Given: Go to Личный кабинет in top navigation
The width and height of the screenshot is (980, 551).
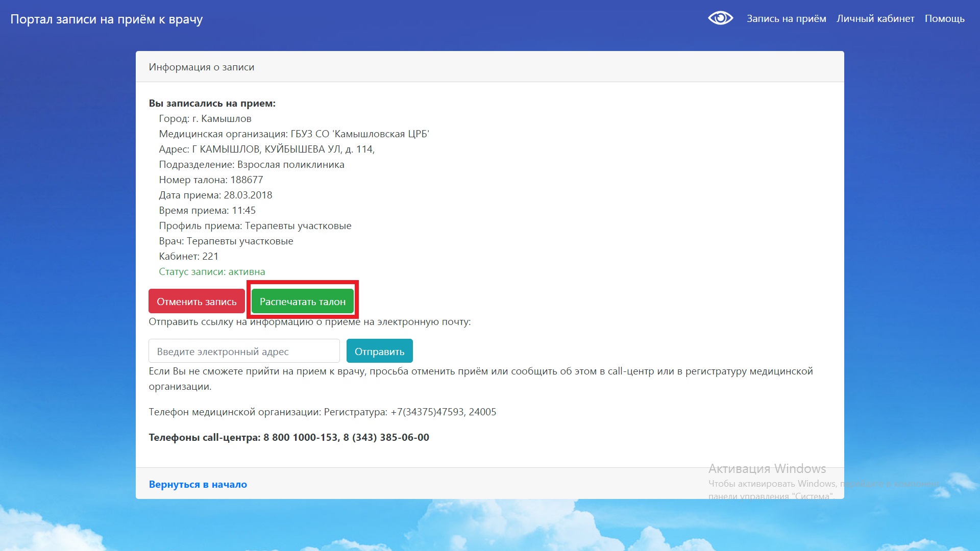Looking at the screenshot, I should point(875,19).
